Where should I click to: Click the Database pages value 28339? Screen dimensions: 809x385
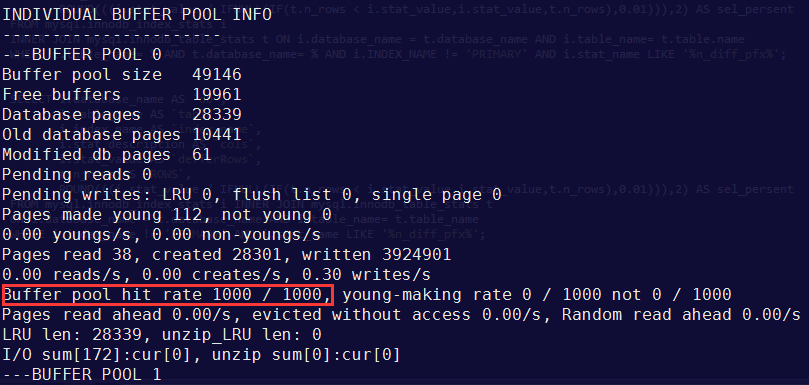pyautogui.click(x=217, y=115)
